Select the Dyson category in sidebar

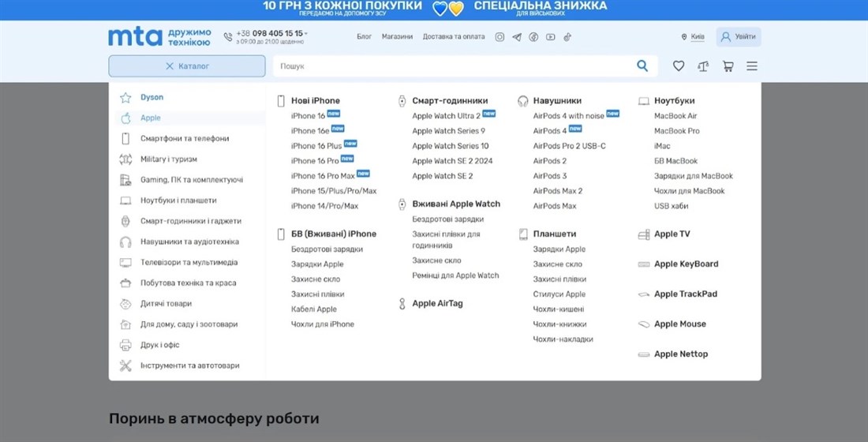pyautogui.click(x=152, y=98)
